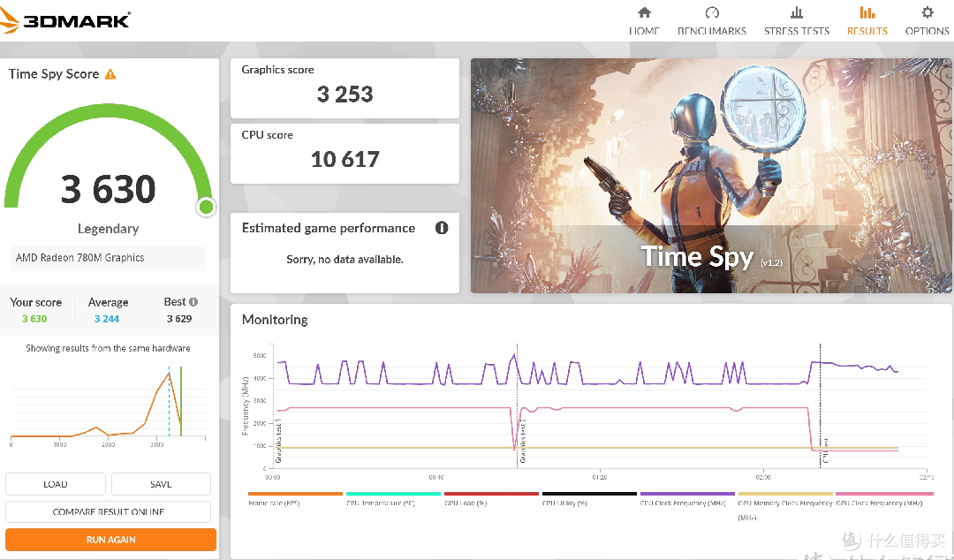954x560 pixels.
Task: Click the SAVE button
Action: pos(161,484)
